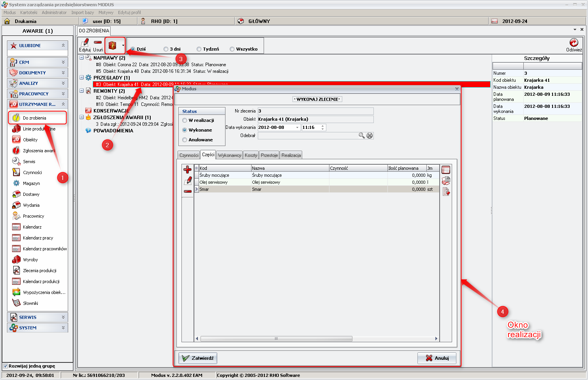The image size is (588, 380).
Task: Click the Edytuj toolbar icon
Action: click(x=85, y=43)
